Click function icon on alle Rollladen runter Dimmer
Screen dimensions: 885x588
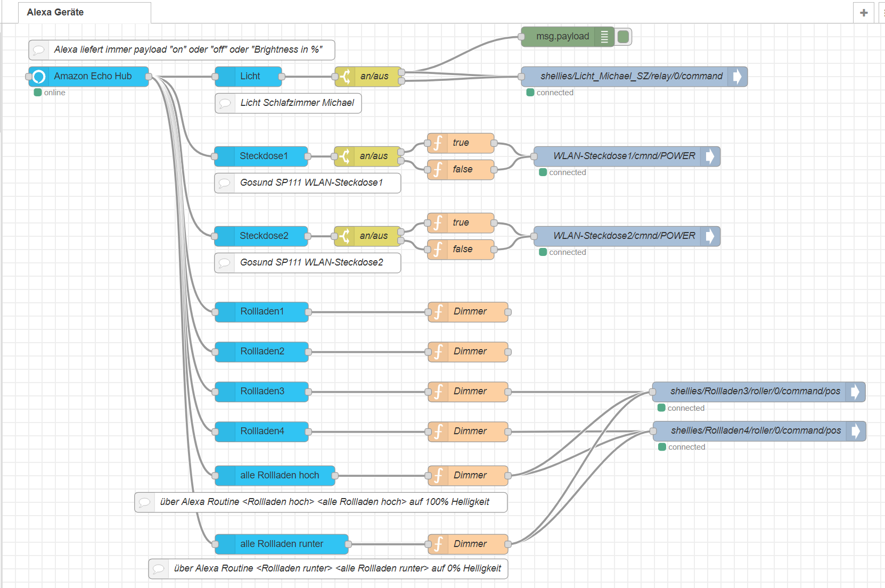tap(438, 544)
